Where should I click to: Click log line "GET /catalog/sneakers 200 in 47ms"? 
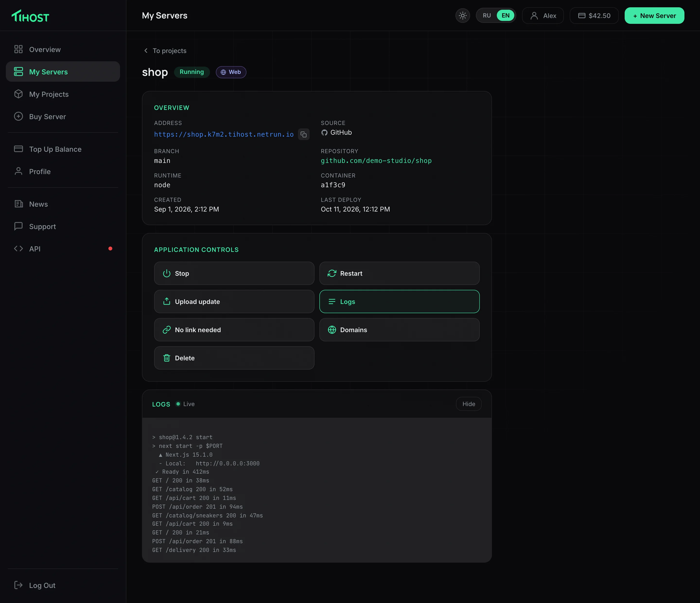pyautogui.click(x=207, y=515)
